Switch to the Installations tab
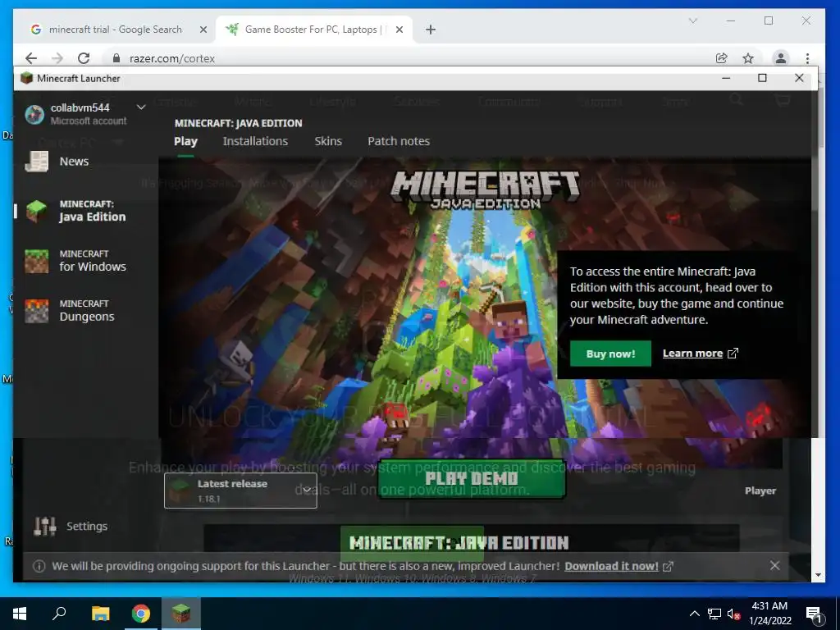Image resolution: width=840 pixels, height=630 pixels. point(255,141)
